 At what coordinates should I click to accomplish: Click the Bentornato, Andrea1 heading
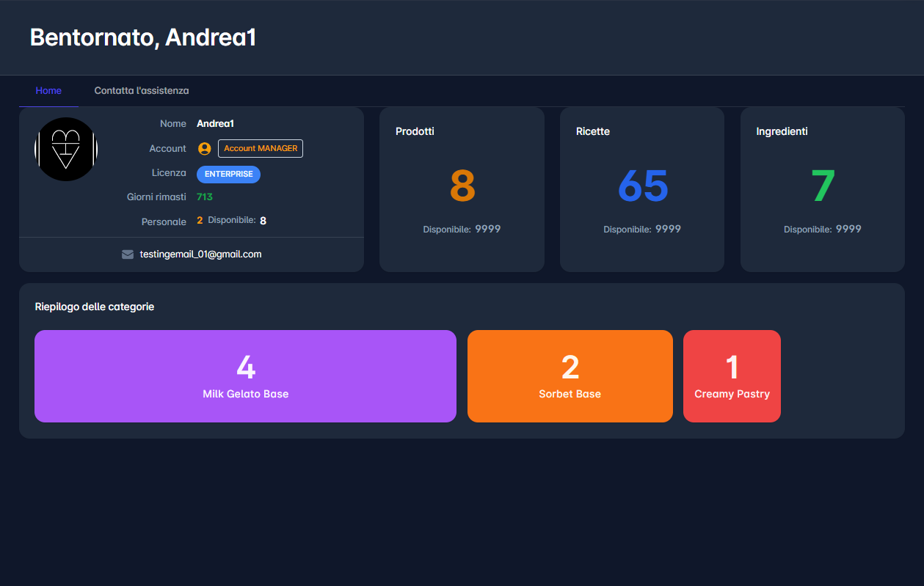click(143, 37)
